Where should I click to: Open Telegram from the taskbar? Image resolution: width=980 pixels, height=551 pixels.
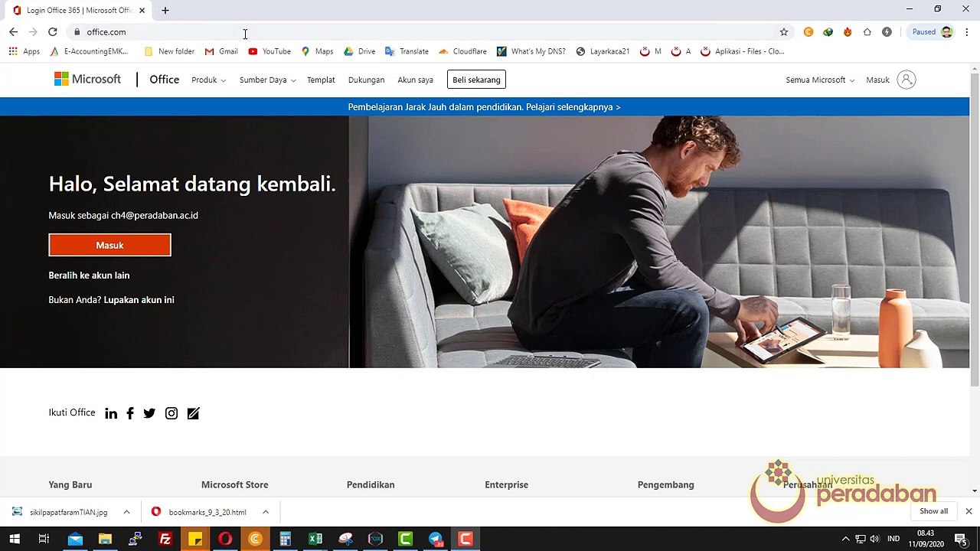(436, 540)
